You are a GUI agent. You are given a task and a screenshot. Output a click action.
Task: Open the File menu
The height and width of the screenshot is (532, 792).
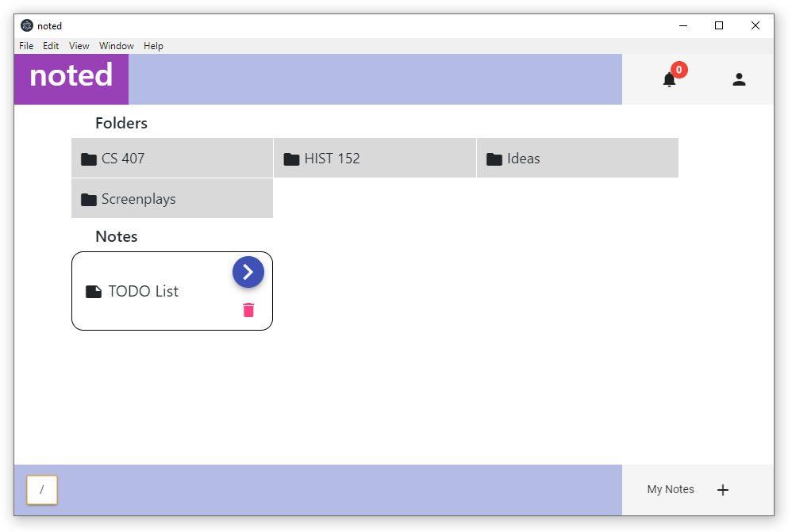click(26, 46)
